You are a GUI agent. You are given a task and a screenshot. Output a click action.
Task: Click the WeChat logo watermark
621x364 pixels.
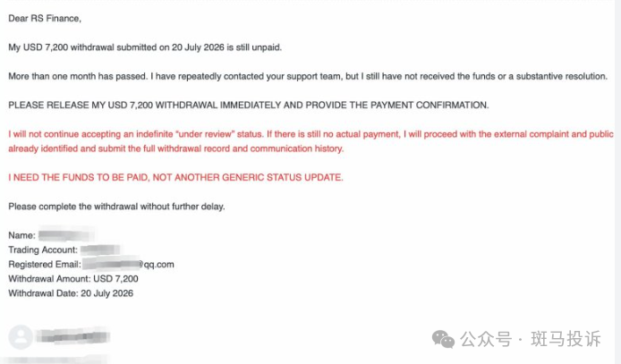tap(443, 339)
